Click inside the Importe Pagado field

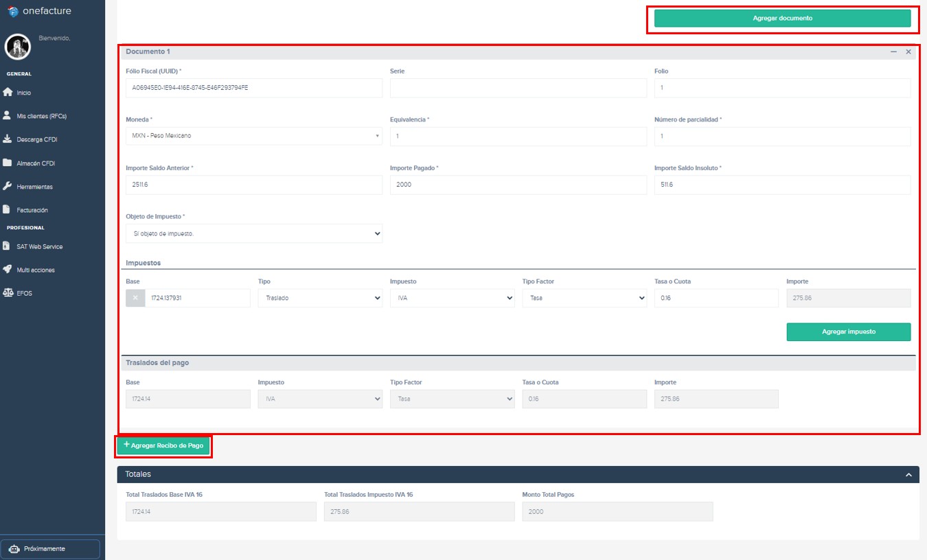(x=518, y=184)
